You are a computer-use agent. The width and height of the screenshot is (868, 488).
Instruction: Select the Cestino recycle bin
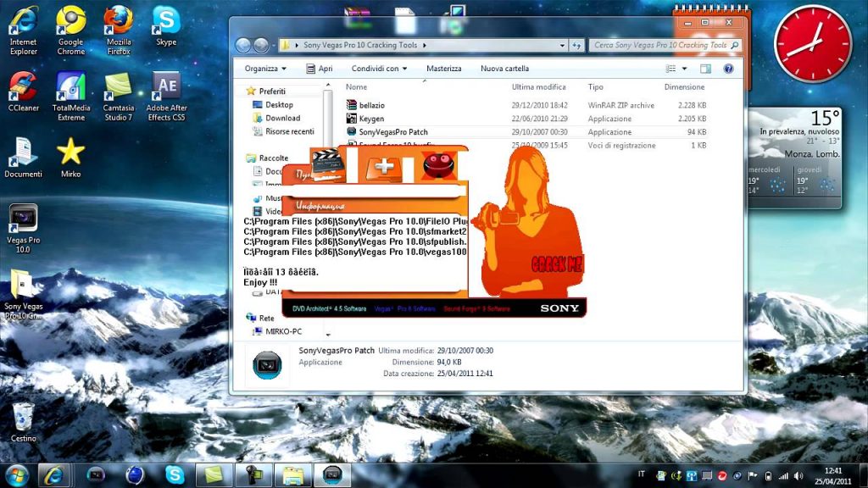tap(23, 422)
